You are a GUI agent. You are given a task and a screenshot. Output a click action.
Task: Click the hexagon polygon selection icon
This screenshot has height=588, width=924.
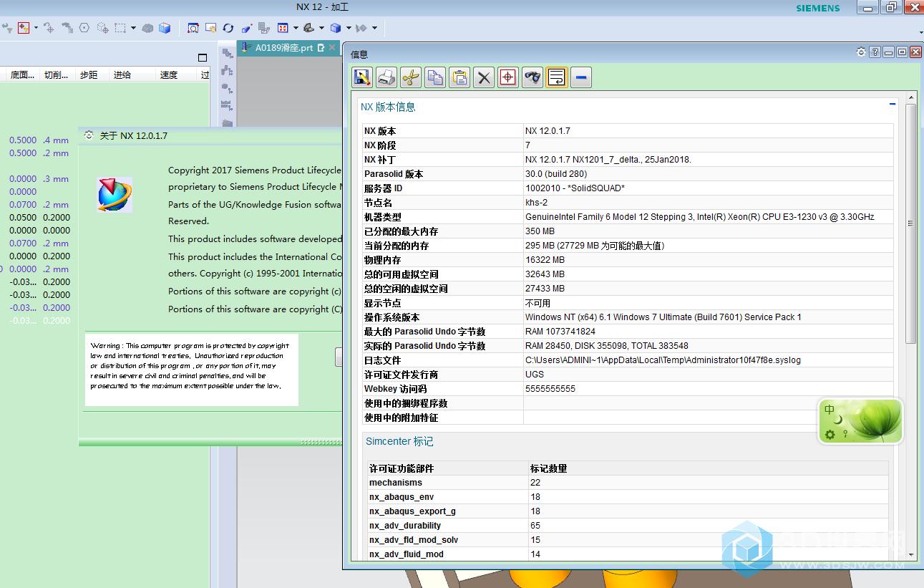(84, 28)
